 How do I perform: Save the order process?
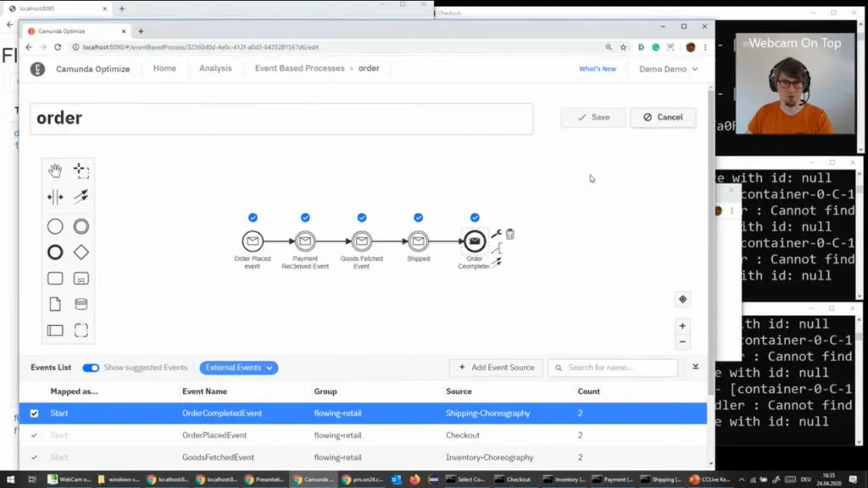coord(593,117)
